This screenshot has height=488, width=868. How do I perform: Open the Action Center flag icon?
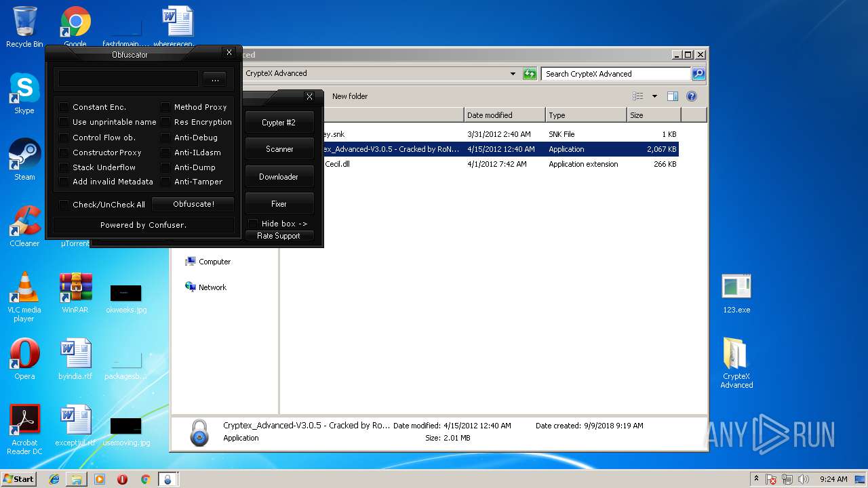pos(772,479)
